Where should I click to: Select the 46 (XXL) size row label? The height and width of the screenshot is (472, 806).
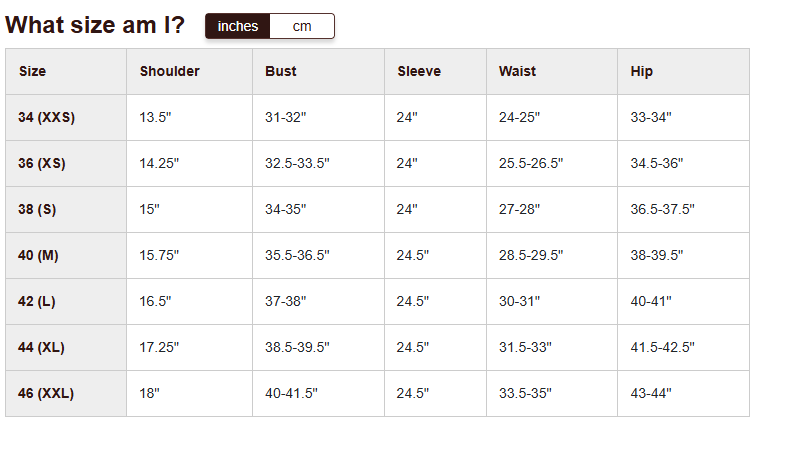(x=46, y=394)
